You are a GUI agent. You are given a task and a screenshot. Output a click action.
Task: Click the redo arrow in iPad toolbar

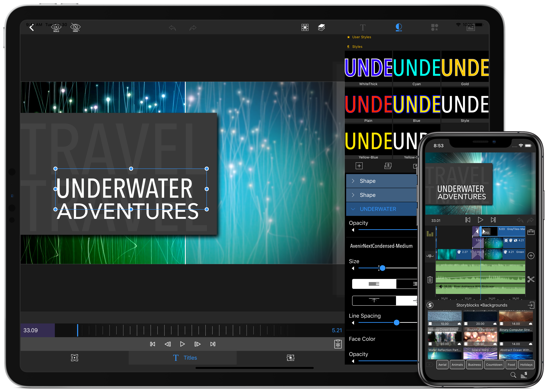point(193,28)
